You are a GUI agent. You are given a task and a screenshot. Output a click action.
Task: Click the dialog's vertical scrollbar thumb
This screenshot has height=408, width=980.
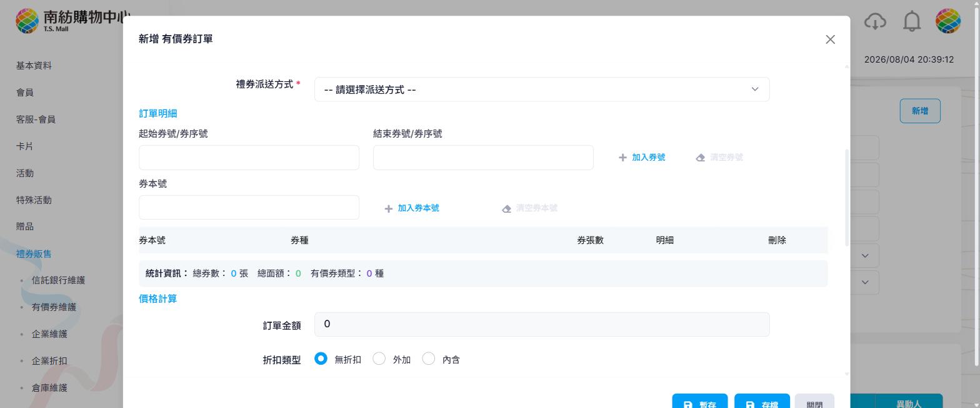click(x=847, y=197)
